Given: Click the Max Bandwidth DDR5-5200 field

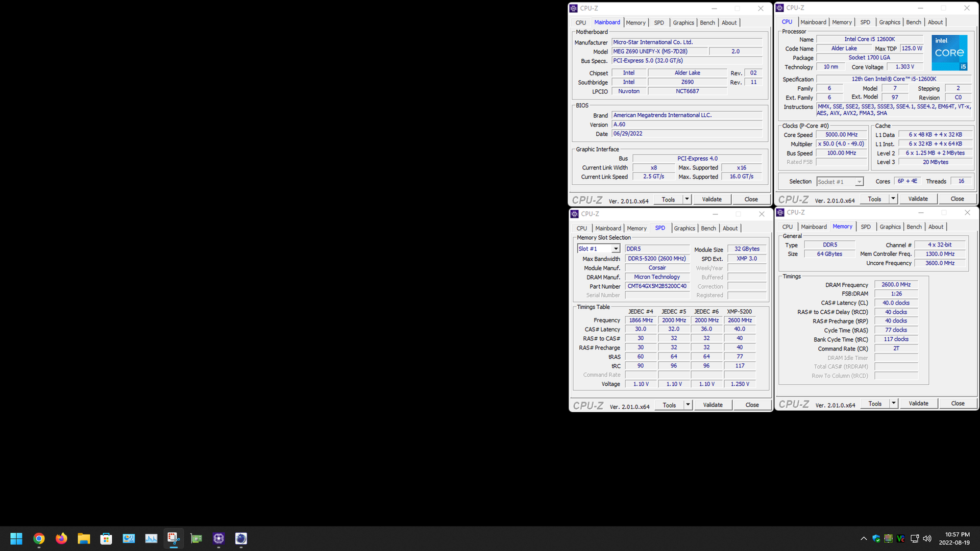Looking at the screenshot, I should (657, 258).
